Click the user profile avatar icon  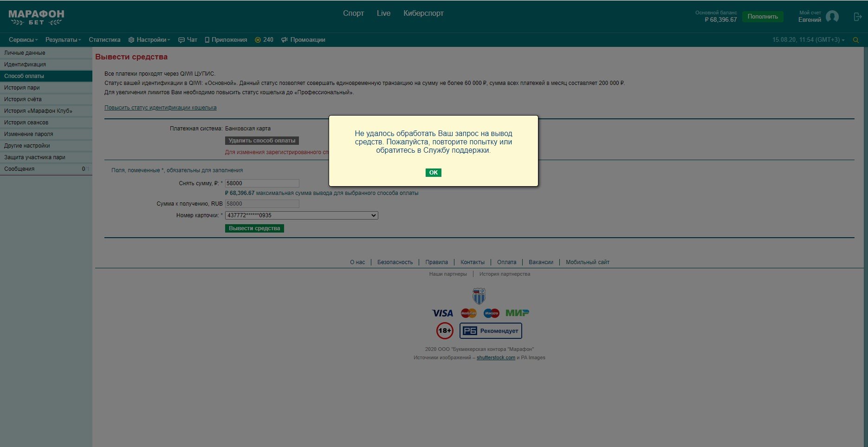point(832,17)
